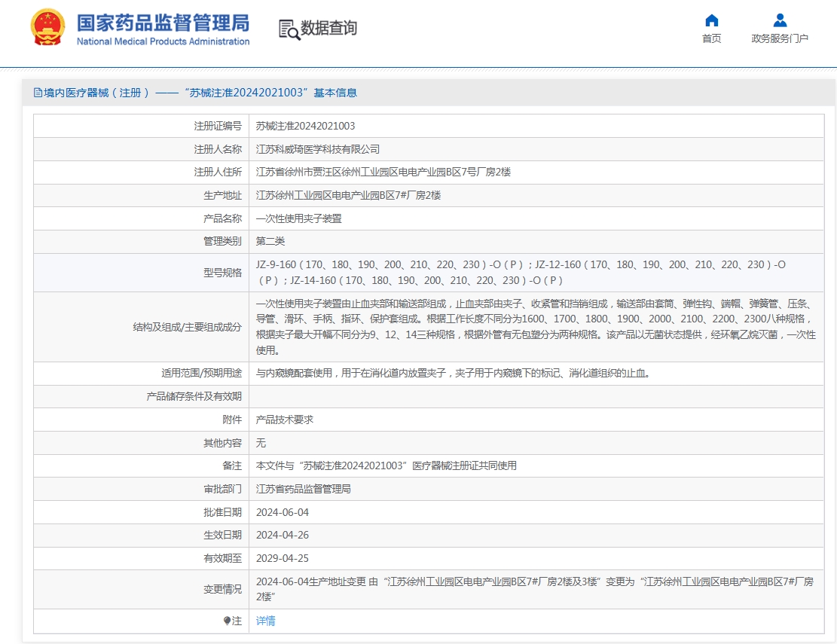Screen dimensions: 837x644
Task: Click the 产品名称 row label
Action: [222, 218]
